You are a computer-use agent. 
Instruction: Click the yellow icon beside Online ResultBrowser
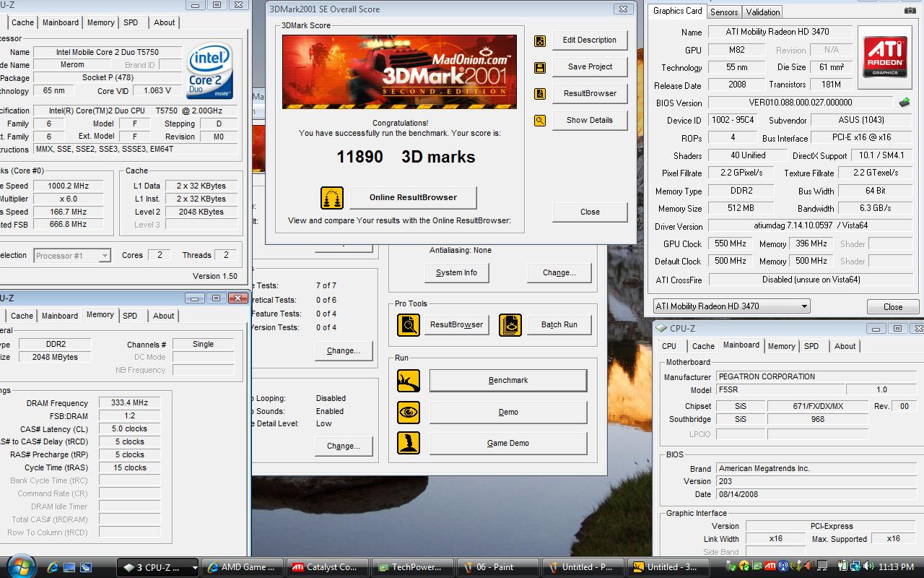pyautogui.click(x=332, y=198)
